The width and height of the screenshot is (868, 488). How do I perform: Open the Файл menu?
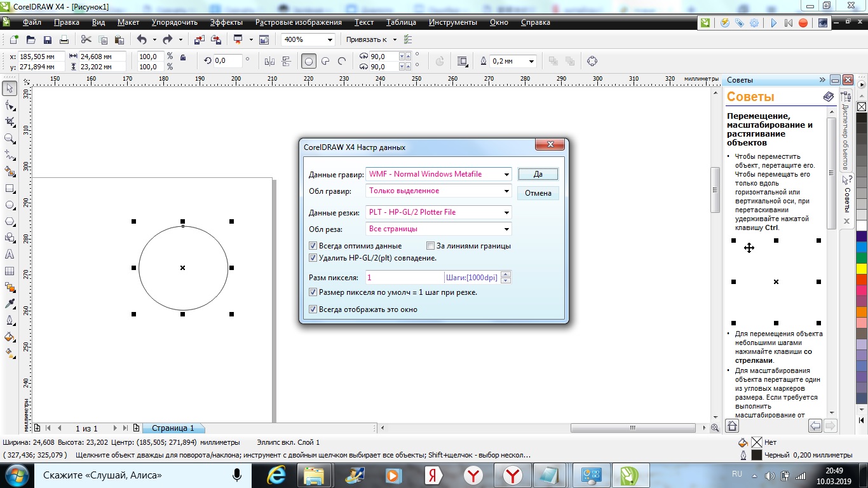coord(32,22)
